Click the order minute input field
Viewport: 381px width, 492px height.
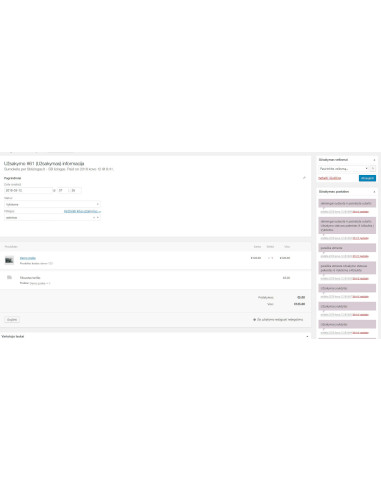(75, 191)
